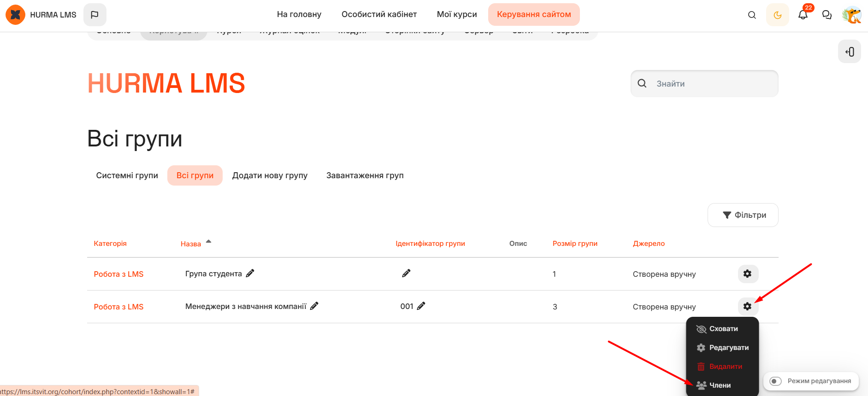
Task: Sort by Назва column header
Action: tap(191, 244)
